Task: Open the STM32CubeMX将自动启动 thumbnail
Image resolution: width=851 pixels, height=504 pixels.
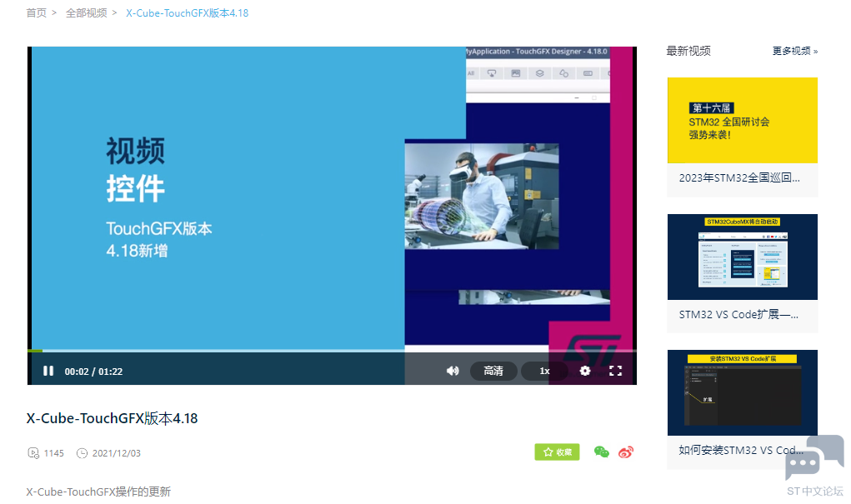Action: [743, 257]
